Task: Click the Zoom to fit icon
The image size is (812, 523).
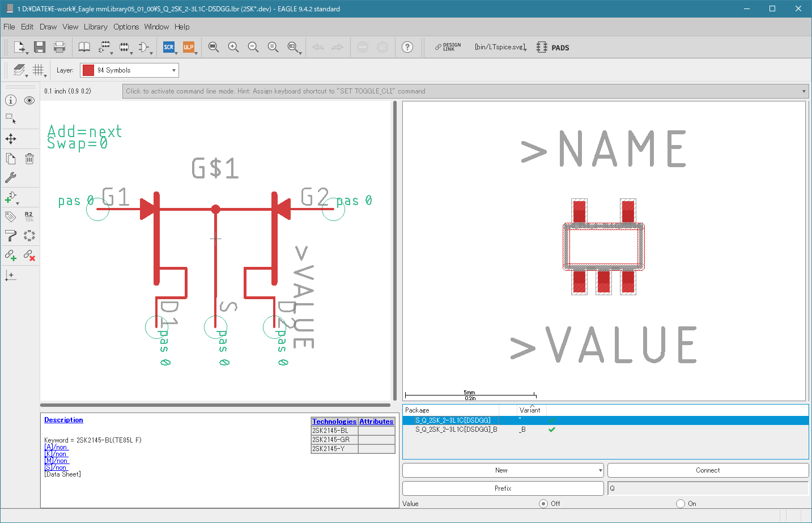Action: [x=213, y=47]
